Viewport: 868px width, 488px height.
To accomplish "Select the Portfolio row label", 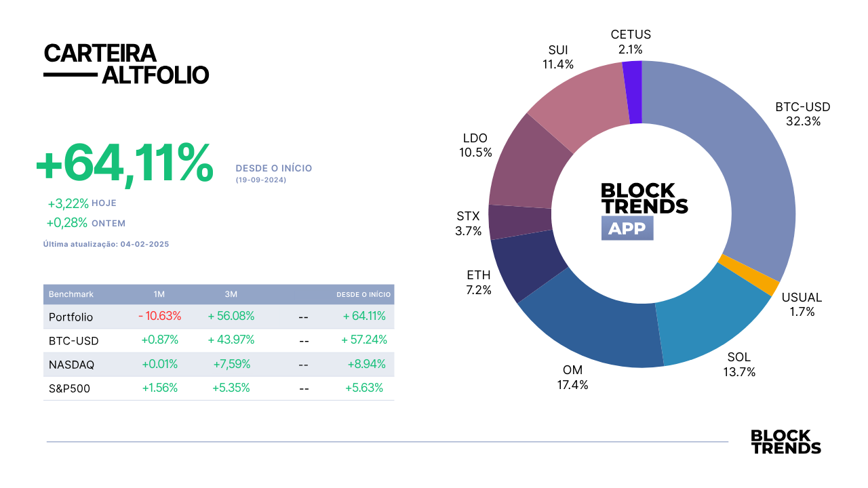I will click(71, 317).
